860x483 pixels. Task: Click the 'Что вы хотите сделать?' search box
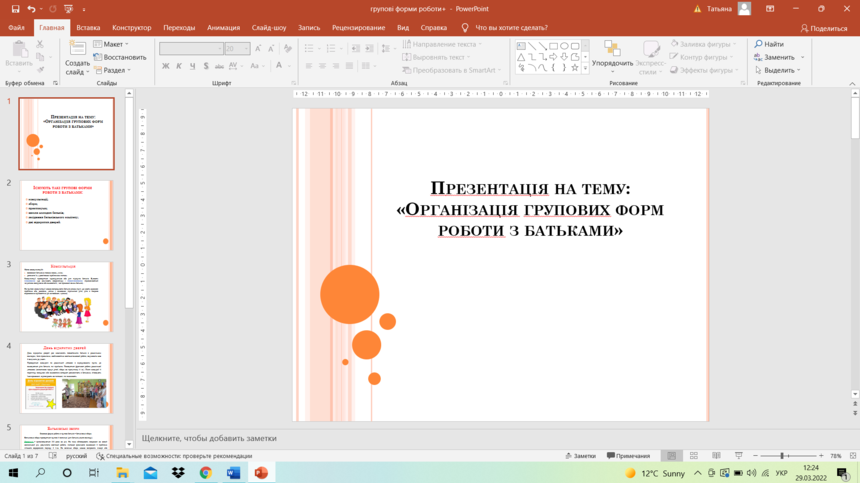[511, 27]
